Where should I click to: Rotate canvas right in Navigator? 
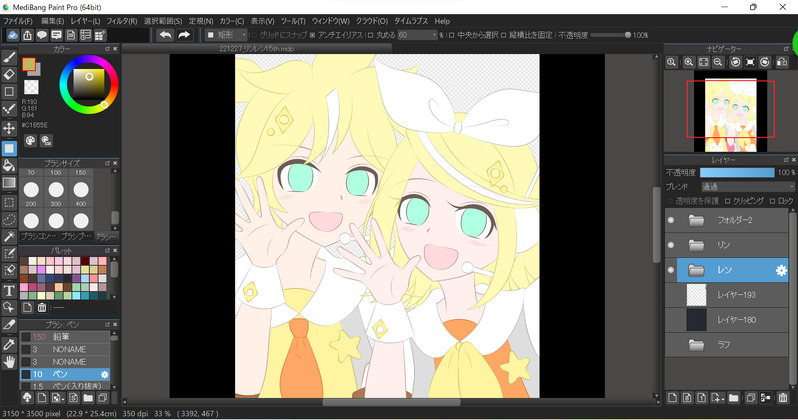pyautogui.click(x=765, y=62)
